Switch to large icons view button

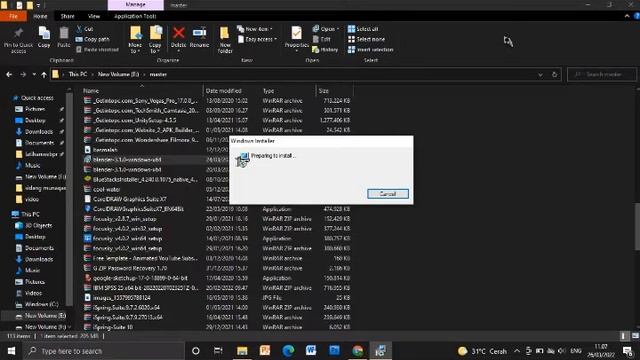[x=635, y=336]
